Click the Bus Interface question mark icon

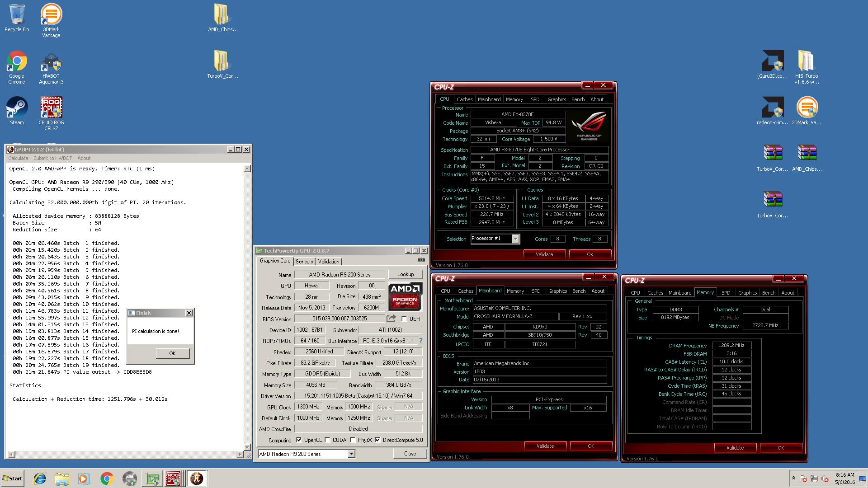tap(421, 341)
